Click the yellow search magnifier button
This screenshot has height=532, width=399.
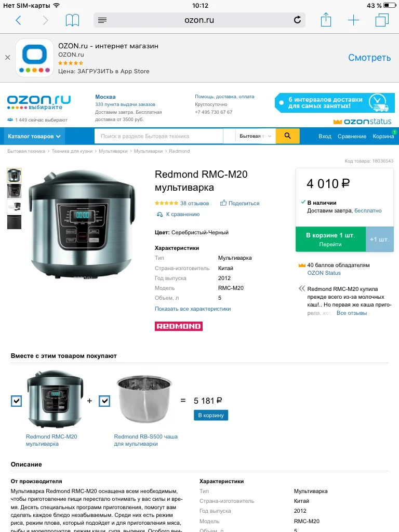(287, 136)
